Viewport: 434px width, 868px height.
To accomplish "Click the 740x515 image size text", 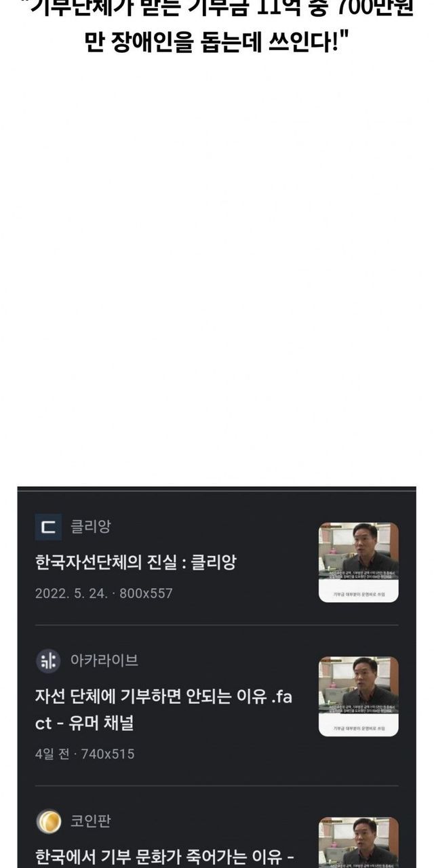I will [108, 753].
